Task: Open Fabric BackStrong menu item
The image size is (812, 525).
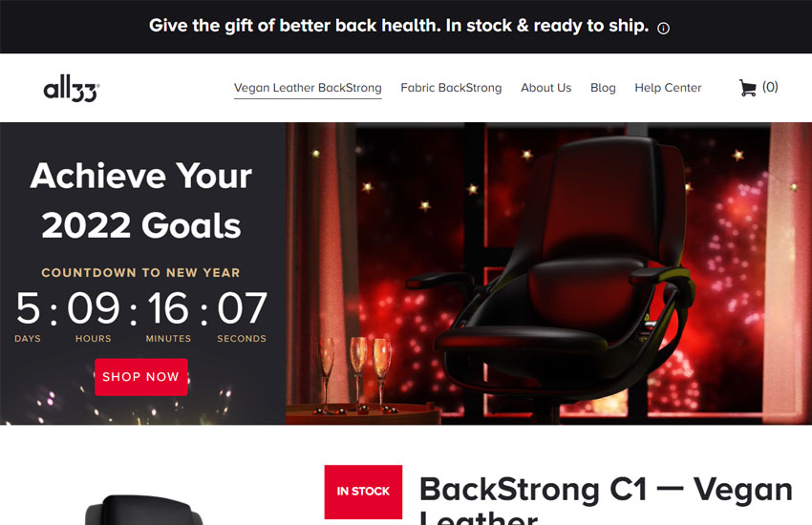Action: click(x=451, y=88)
